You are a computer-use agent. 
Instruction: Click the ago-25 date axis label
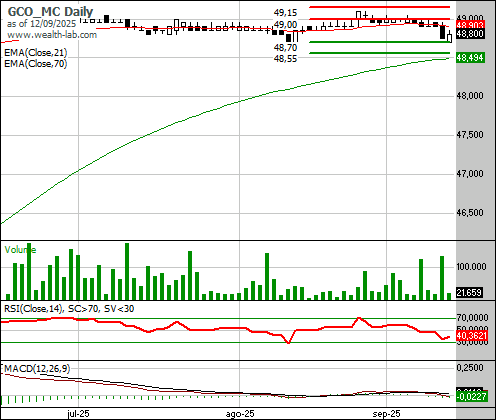coord(240,414)
